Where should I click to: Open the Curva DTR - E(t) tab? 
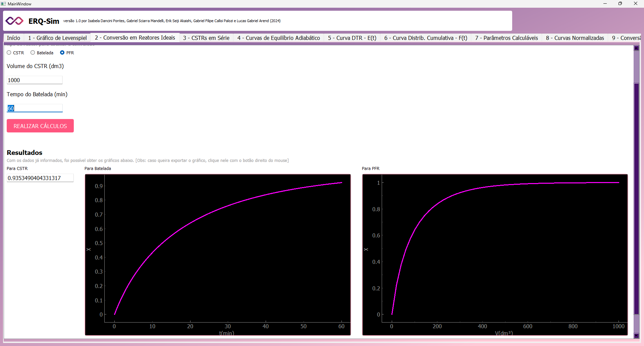pos(352,38)
